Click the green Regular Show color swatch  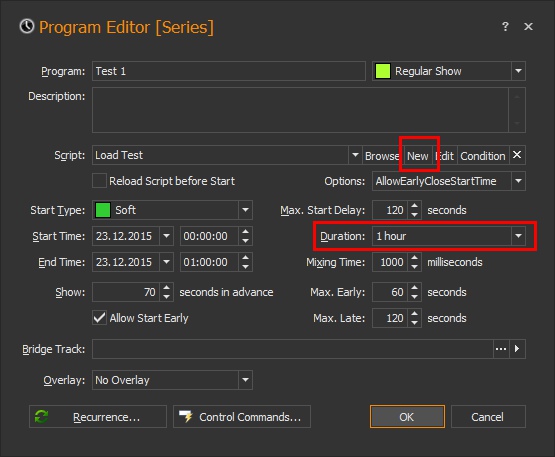pos(383,71)
